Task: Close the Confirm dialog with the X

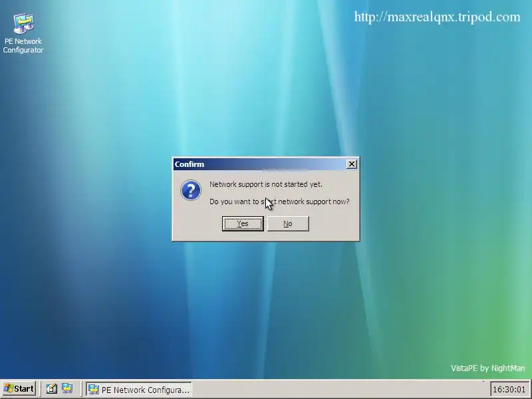Action: coord(352,164)
